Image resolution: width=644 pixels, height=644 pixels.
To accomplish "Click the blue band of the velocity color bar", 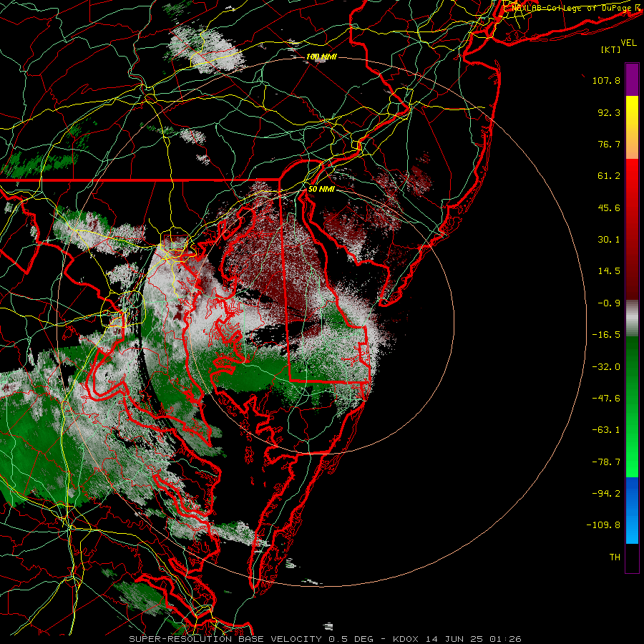I will pyautogui.click(x=632, y=510).
